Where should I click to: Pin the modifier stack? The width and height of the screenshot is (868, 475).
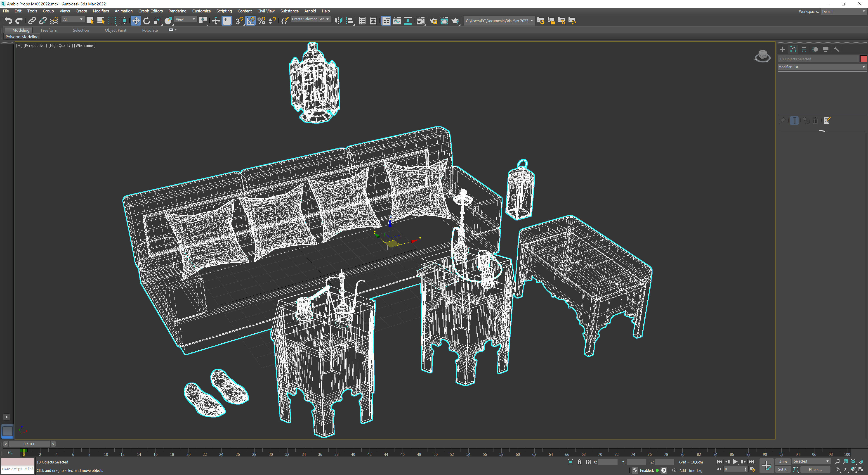click(782, 120)
